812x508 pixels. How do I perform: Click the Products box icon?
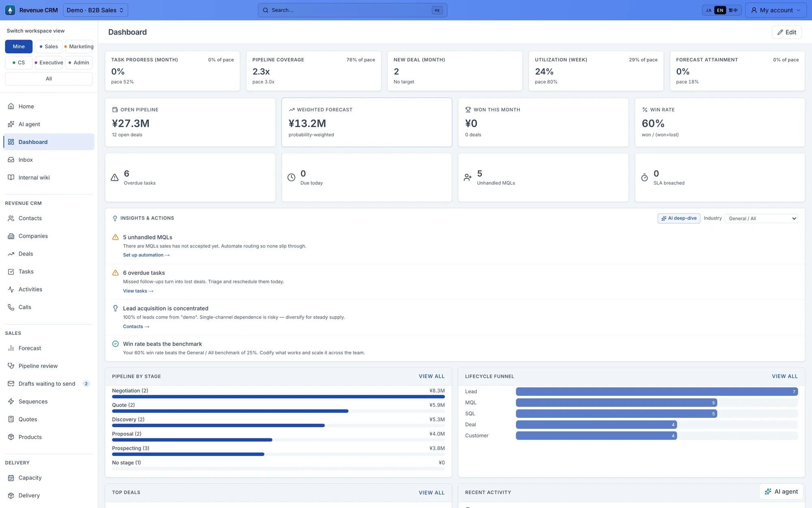click(x=11, y=437)
